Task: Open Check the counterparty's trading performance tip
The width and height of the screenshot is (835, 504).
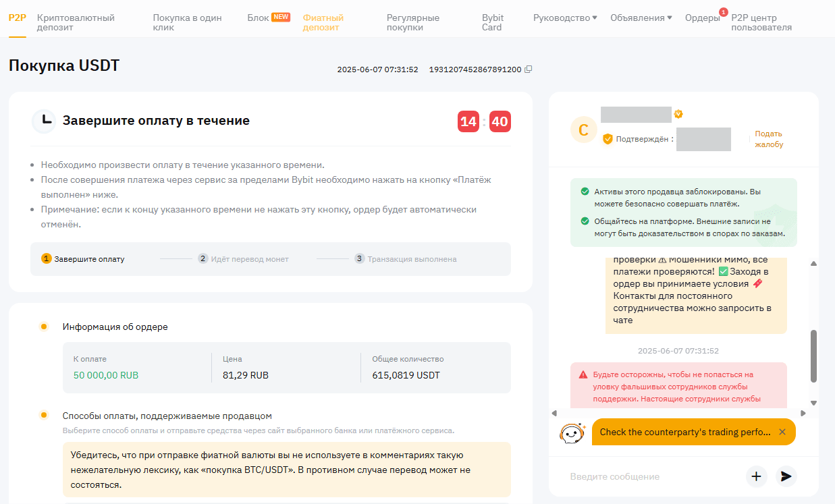Action: click(684, 432)
